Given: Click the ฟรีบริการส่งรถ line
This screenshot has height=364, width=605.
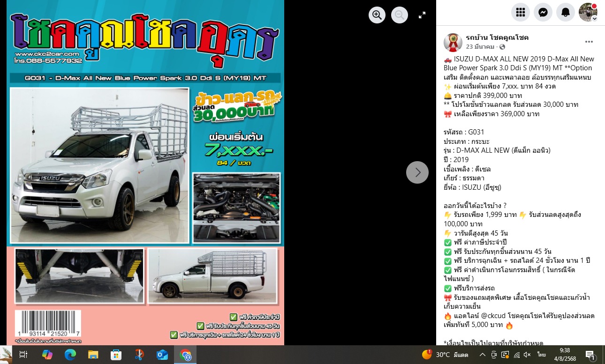Looking at the screenshot, I should tap(474, 288).
